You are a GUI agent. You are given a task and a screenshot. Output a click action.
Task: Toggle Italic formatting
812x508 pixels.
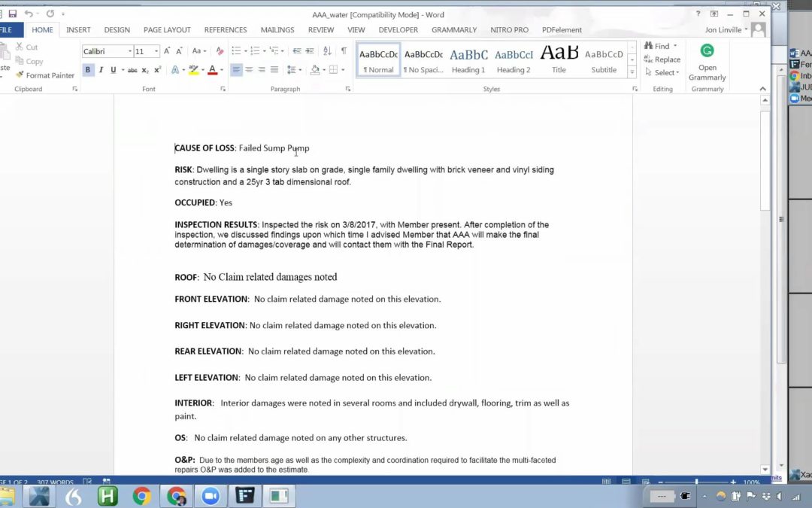point(101,70)
